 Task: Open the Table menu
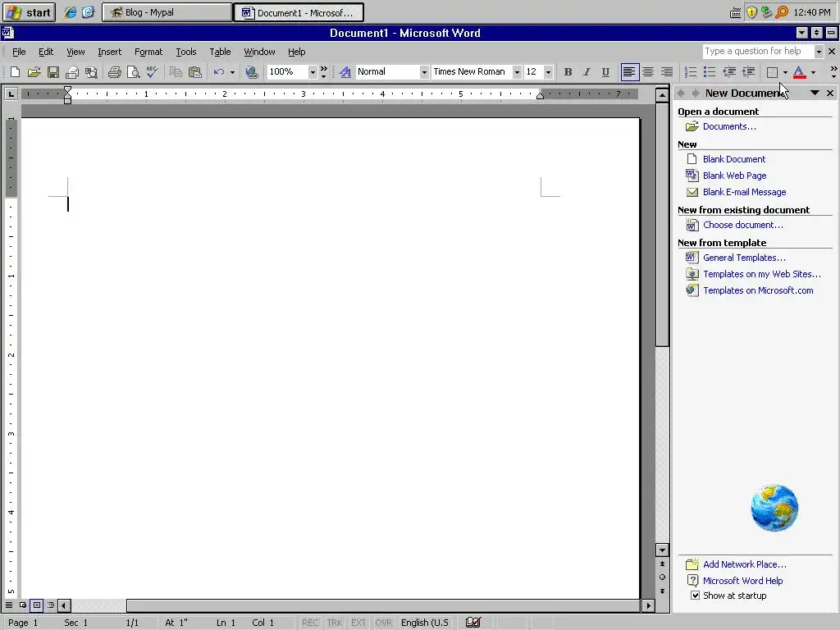pyautogui.click(x=220, y=52)
